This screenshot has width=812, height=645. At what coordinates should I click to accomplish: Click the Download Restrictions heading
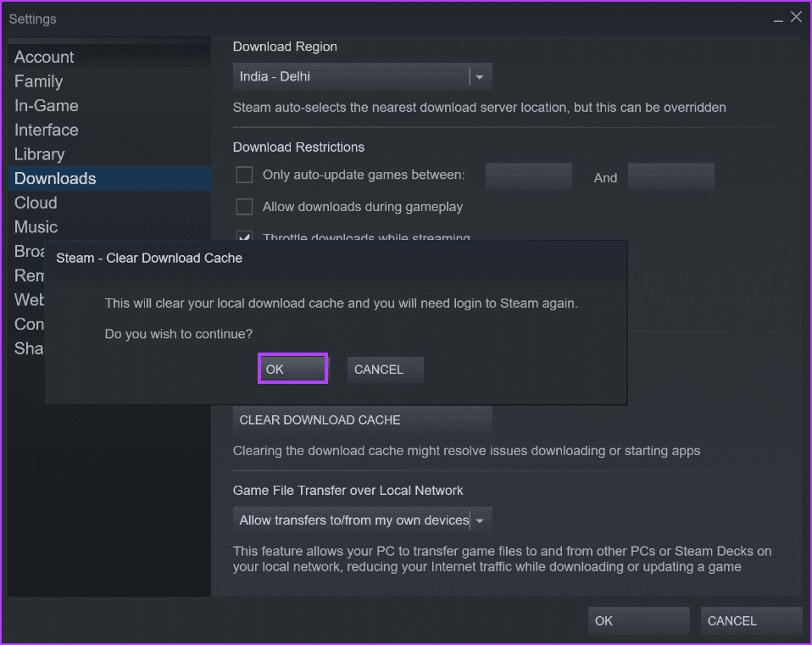299,147
